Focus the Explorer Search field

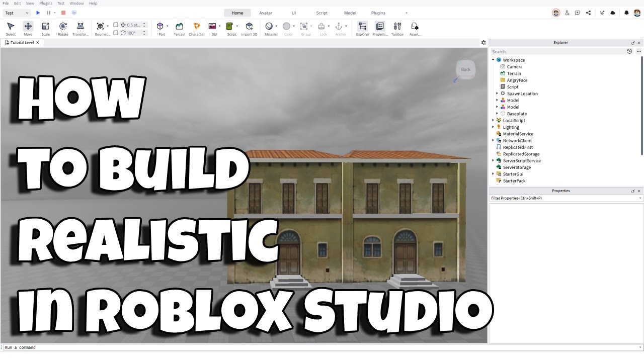pyautogui.click(x=558, y=51)
